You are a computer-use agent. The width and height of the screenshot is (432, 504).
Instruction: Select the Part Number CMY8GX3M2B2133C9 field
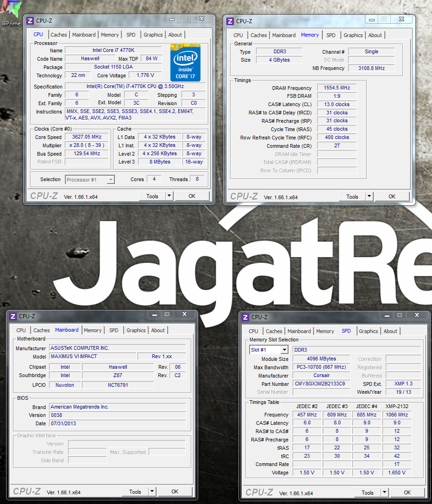point(323,384)
